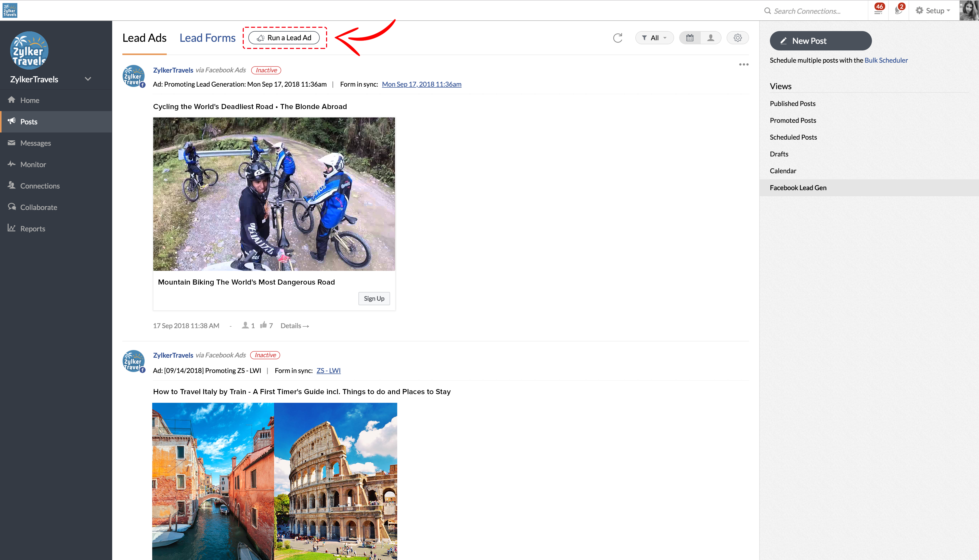Open the chat icon showing 2
Screen dimensions: 979x560
[898, 11]
